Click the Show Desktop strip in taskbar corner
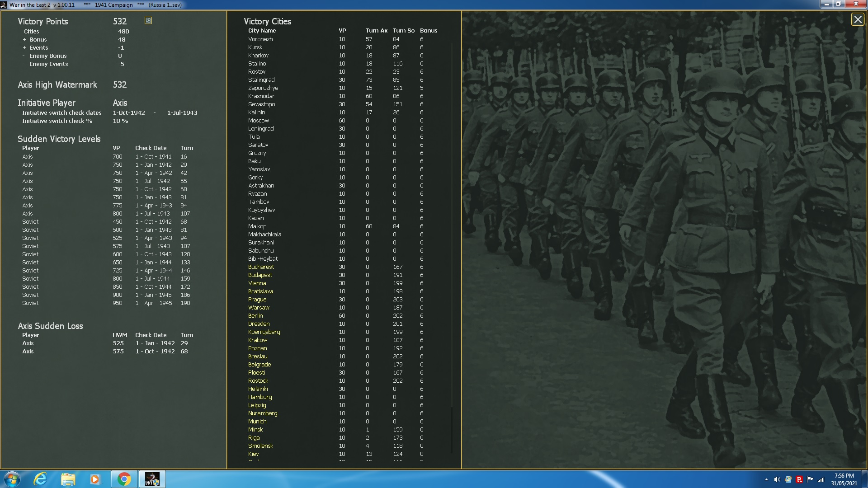This screenshot has width=868, height=488. click(x=865, y=479)
